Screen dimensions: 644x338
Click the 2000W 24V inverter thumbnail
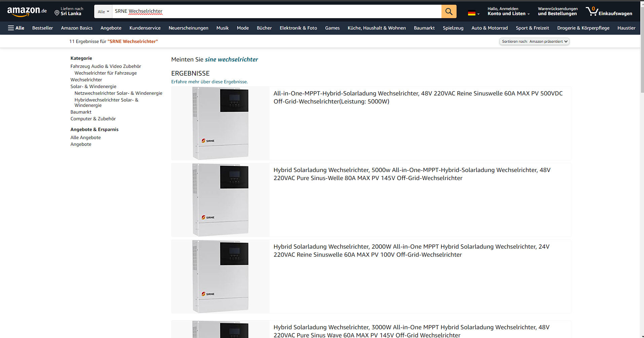220,277
